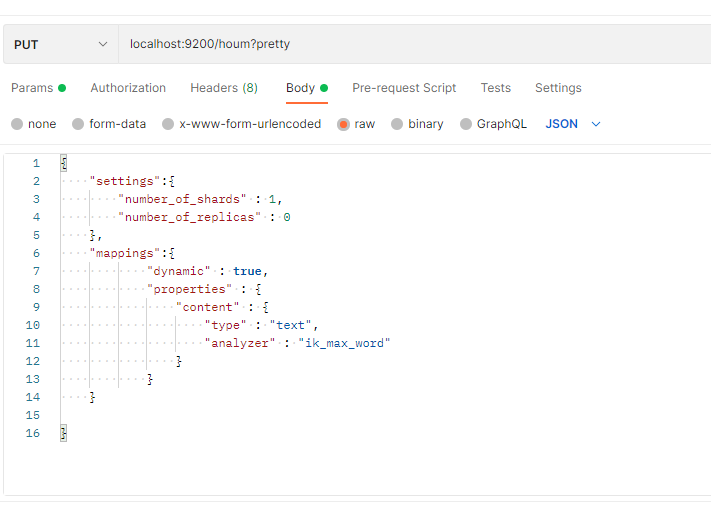Viewport: 711px width, 509px height.
Task: Expand the JSON format dropdown
Action: click(x=573, y=124)
